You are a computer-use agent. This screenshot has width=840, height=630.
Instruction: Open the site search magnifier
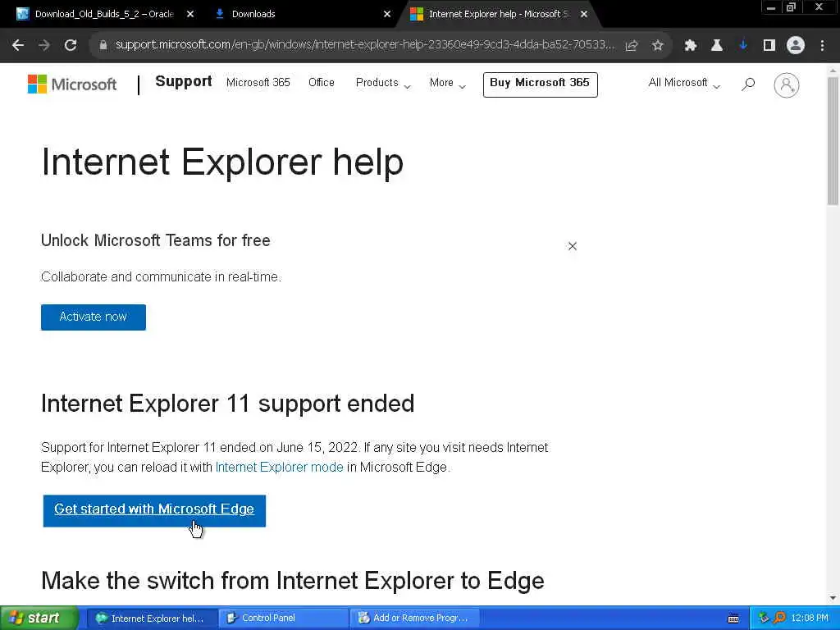tap(748, 84)
